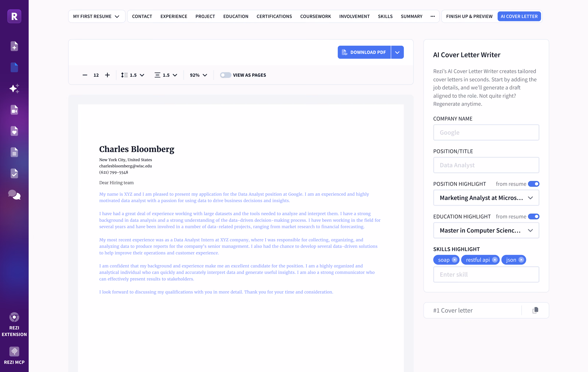The width and height of the screenshot is (588, 372).
Task: Click the Position/Title input field
Action: coord(486,165)
